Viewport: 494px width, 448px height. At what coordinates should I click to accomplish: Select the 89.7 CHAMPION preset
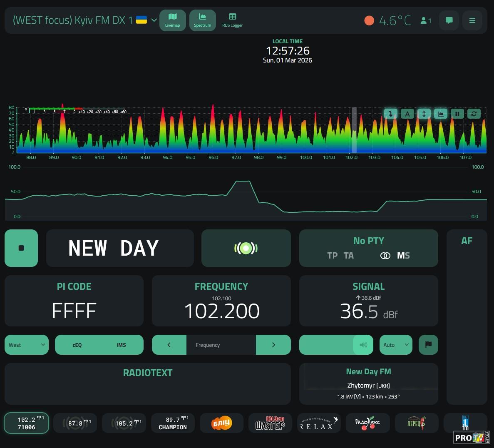(173, 423)
